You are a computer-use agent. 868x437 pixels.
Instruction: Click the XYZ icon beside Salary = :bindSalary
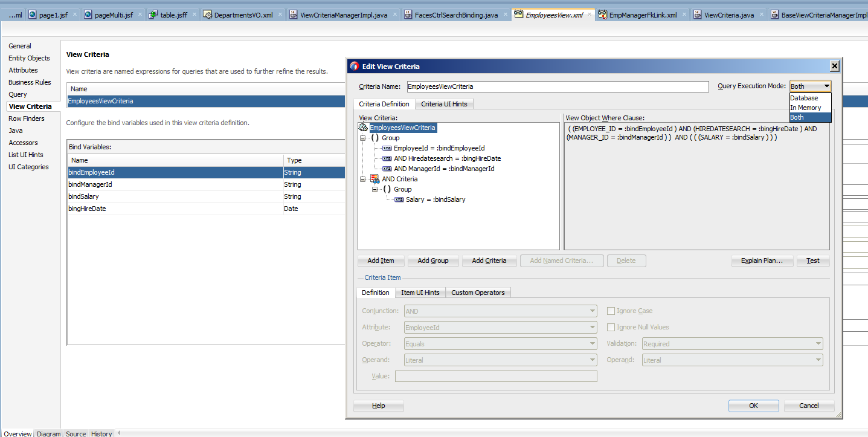398,199
